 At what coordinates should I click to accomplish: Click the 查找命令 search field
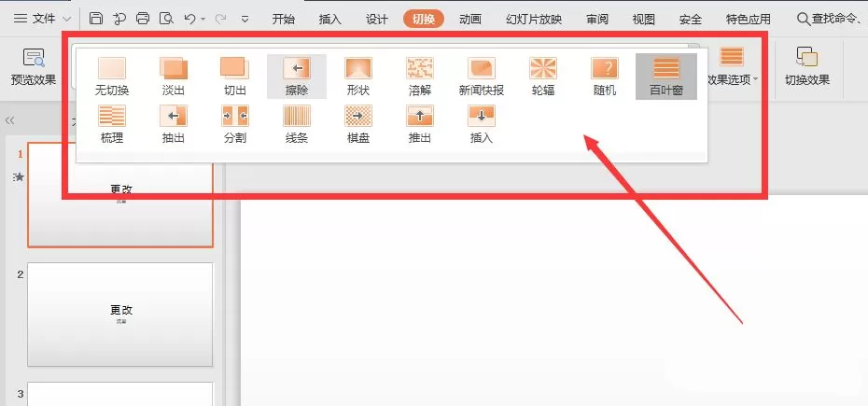[832, 20]
